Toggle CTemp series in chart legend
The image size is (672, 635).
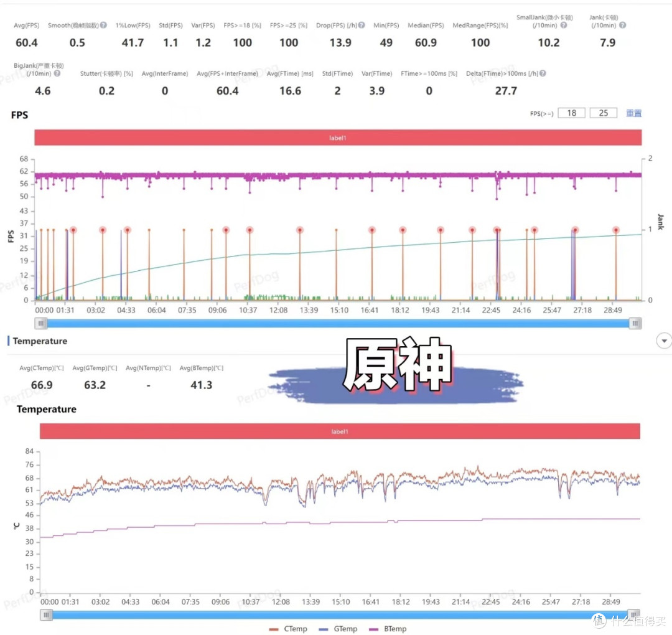(x=288, y=629)
